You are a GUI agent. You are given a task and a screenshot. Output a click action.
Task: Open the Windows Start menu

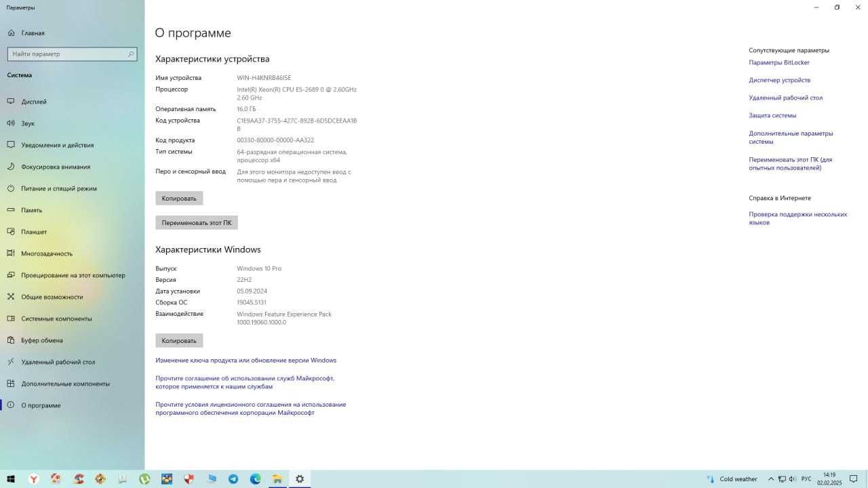coord(11,479)
